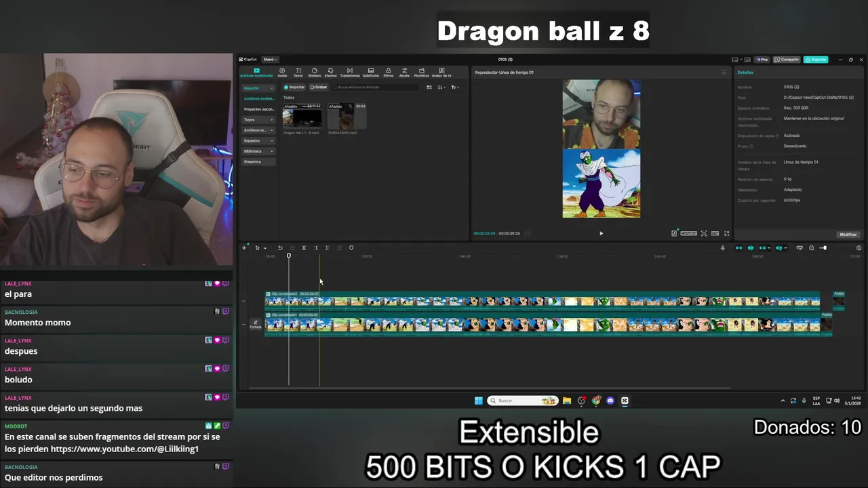868x488 pixels.
Task: Click the Modificar button in Detalles
Action: pyautogui.click(x=848, y=234)
